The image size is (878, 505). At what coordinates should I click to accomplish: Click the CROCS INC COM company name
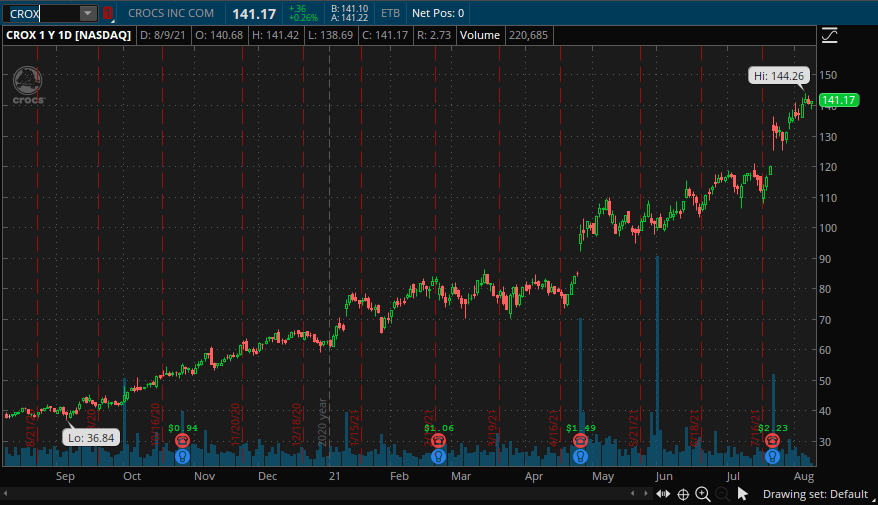pyautogui.click(x=171, y=13)
